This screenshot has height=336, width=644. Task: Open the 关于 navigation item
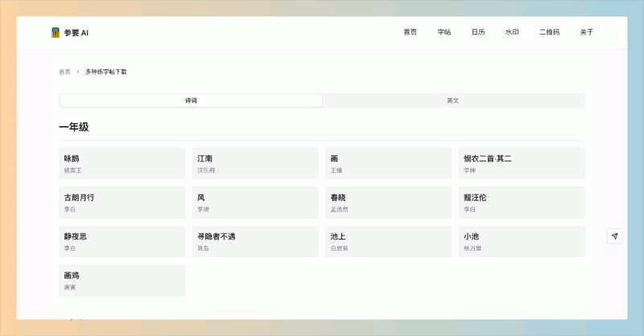tap(587, 32)
